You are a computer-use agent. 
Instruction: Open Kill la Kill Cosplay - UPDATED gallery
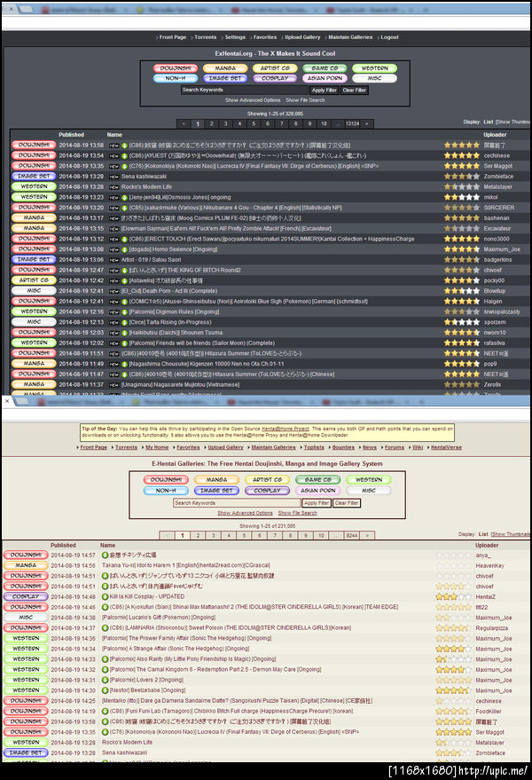pyautogui.click(x=147, y=596)
